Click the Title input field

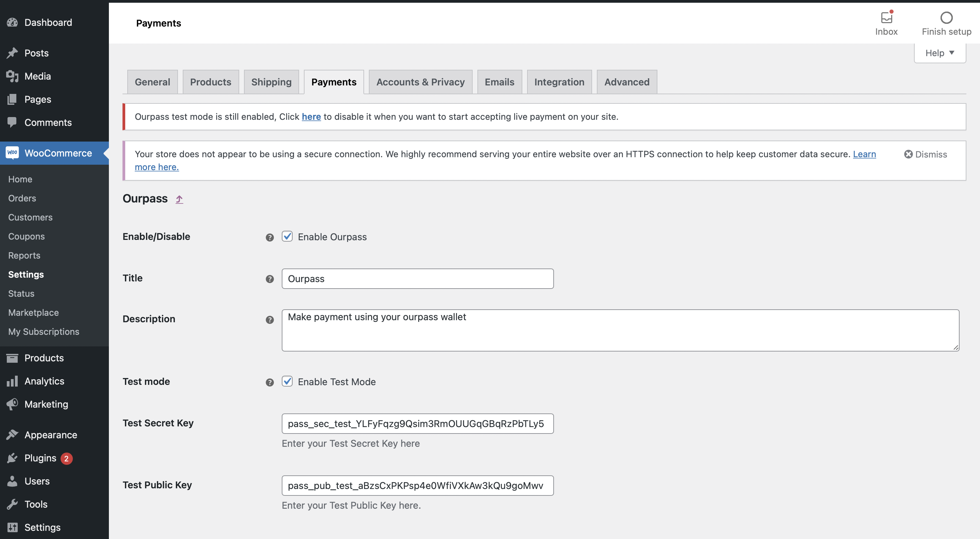click(417, 279)
